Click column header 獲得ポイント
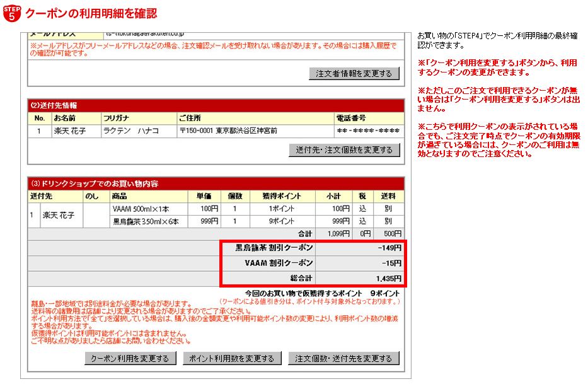 pos(282,196)
